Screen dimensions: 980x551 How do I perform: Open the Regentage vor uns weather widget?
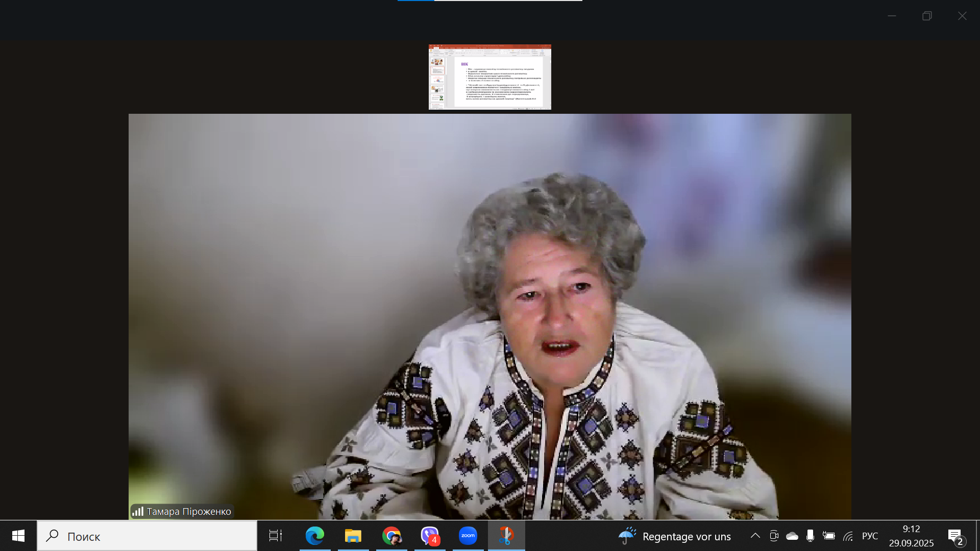(675, 536)
